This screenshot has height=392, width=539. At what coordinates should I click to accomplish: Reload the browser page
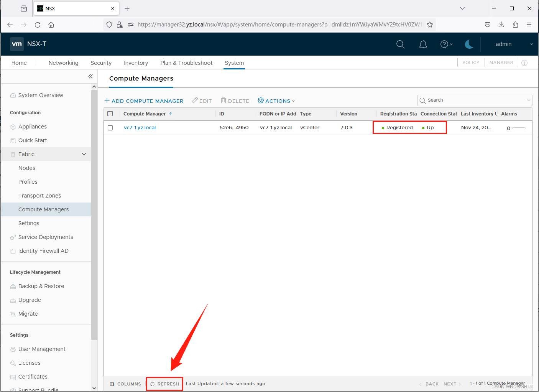(38, 25)
